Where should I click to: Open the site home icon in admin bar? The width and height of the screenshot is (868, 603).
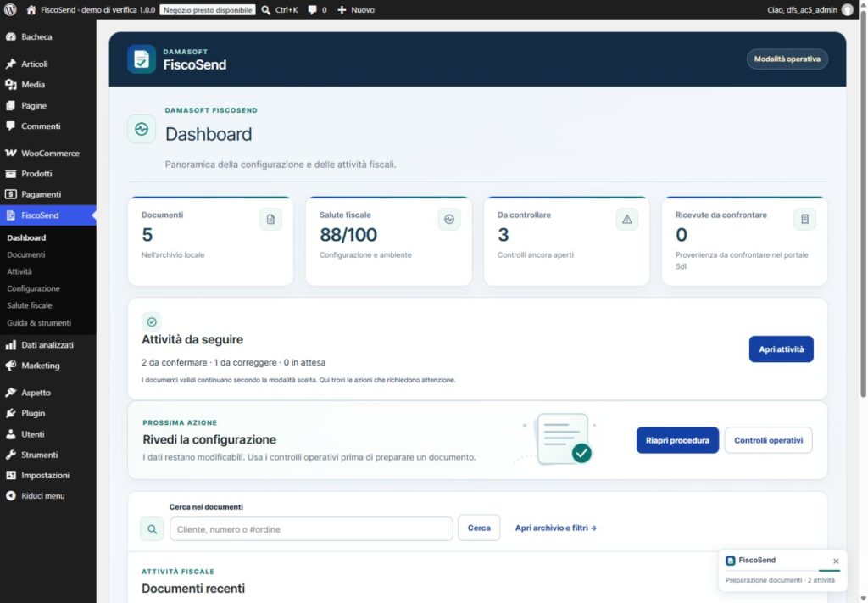31,10
